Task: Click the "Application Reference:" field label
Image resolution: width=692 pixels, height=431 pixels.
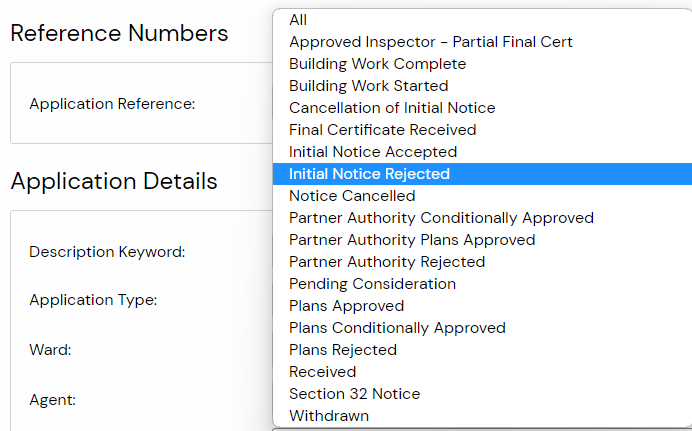Action: coord(112,104)
